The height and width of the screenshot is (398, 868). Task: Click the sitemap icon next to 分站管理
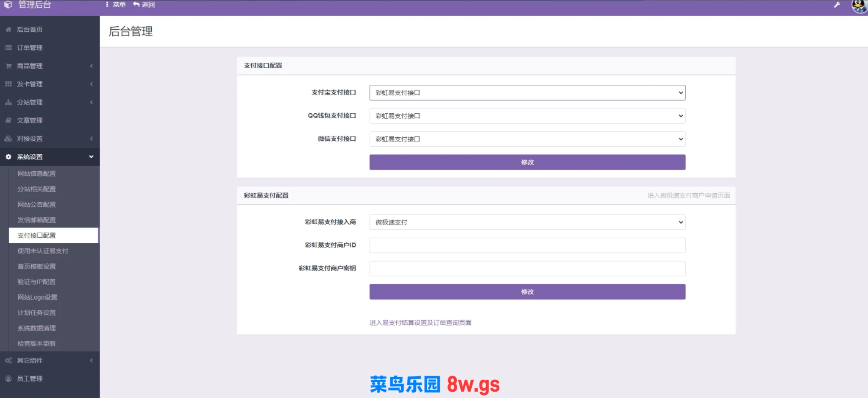(8, 103)
